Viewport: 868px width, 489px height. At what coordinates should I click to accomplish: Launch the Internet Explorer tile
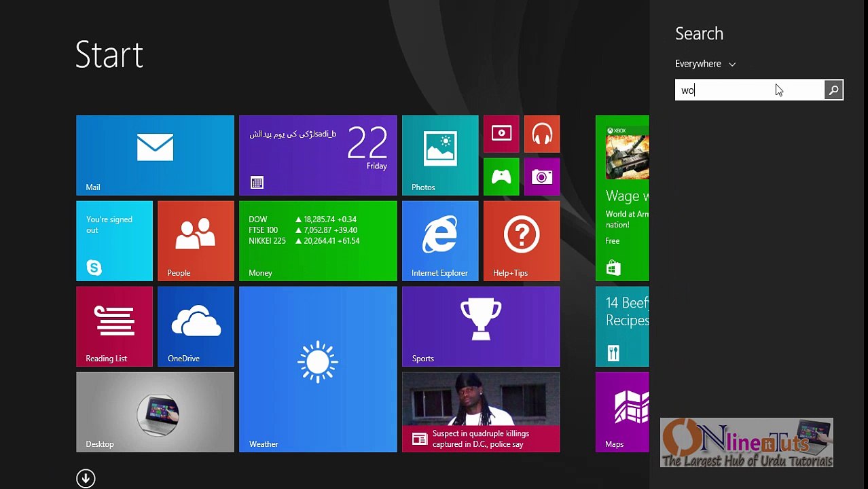440,241
